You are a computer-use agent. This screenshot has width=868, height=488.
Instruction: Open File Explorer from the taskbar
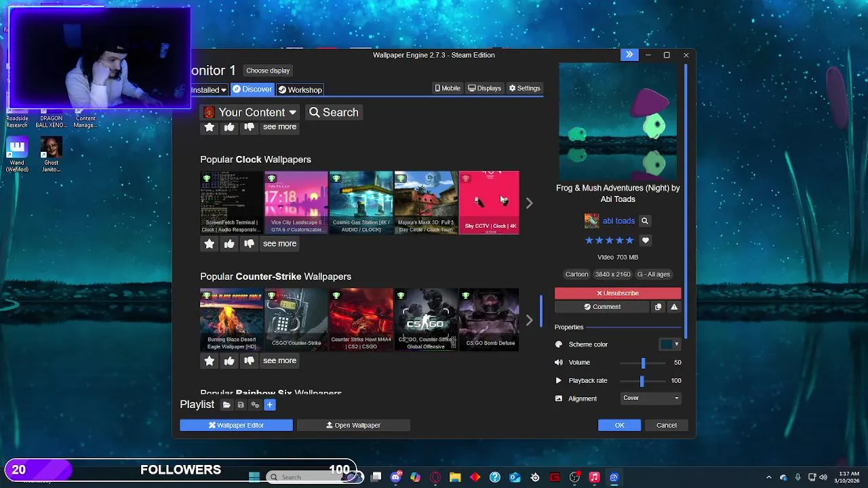455,477
